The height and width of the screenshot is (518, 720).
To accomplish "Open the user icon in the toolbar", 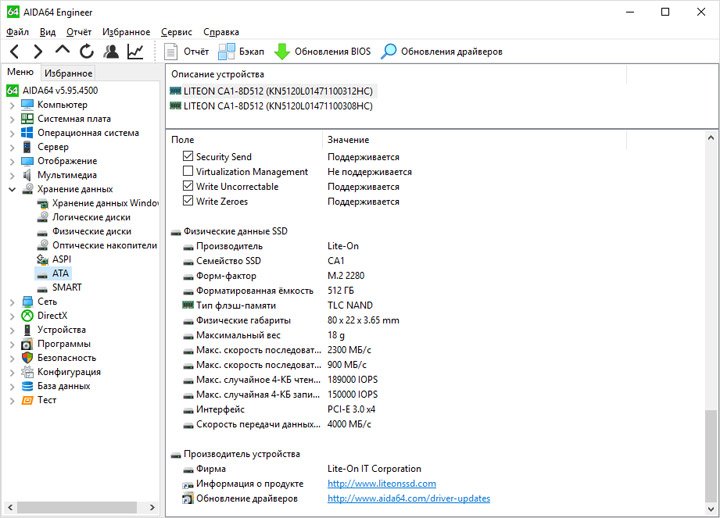I will tap(111, 51).
